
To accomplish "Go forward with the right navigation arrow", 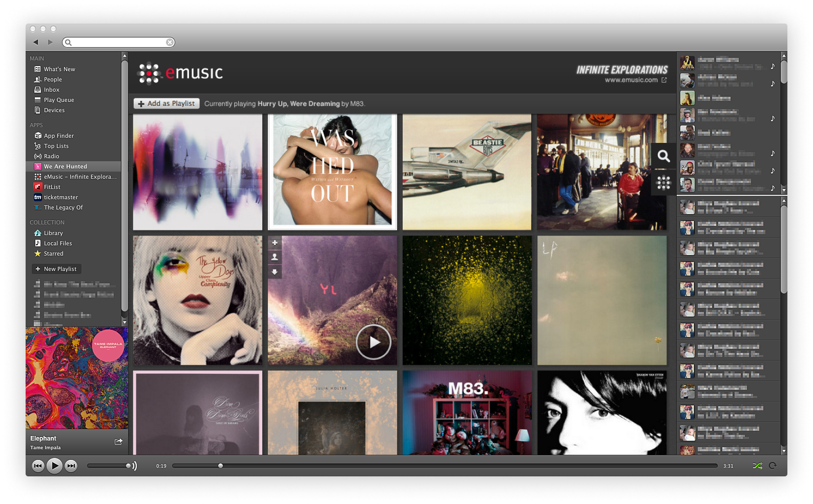I will [x=50, y=42].
